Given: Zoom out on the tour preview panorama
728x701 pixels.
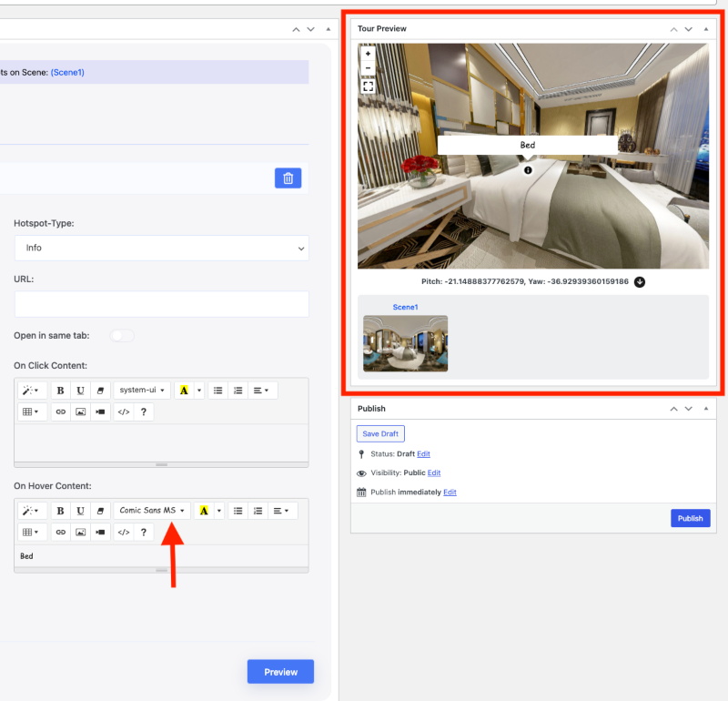Looking at the screenshot, I should [x=368, y=67].
